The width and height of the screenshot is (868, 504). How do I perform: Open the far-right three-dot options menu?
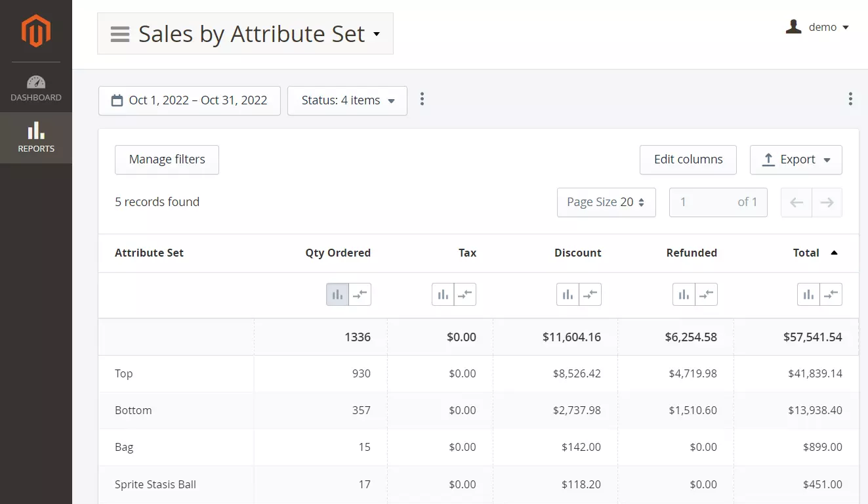point(850,99)
